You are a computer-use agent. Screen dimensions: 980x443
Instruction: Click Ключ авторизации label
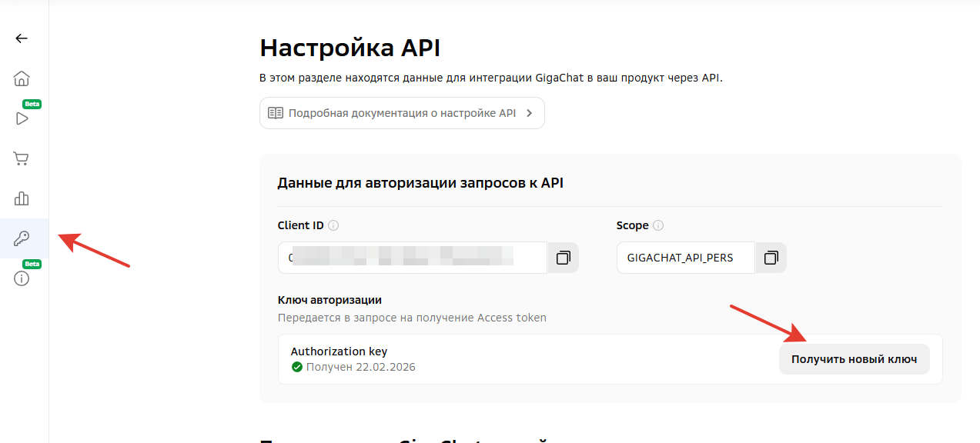[x=329, y=300]
